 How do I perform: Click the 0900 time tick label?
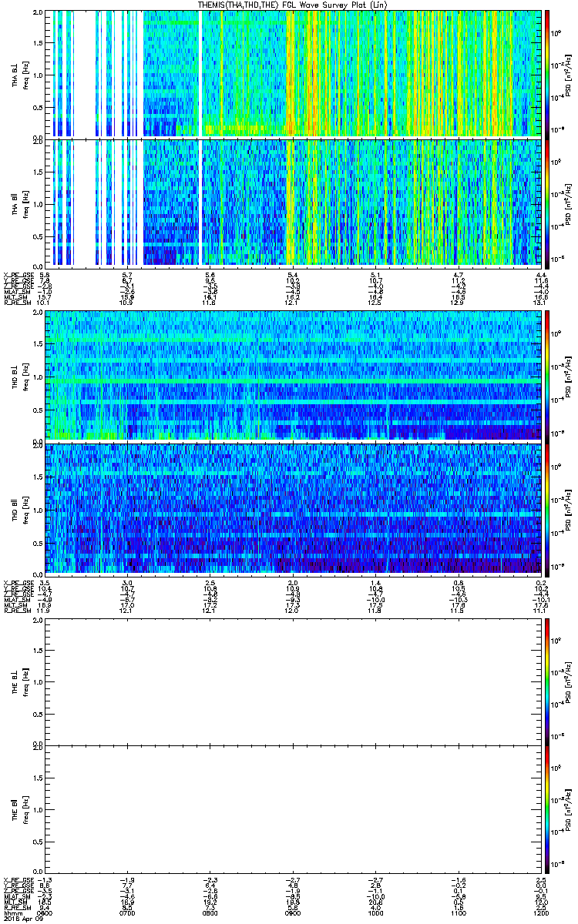point(293,912)
